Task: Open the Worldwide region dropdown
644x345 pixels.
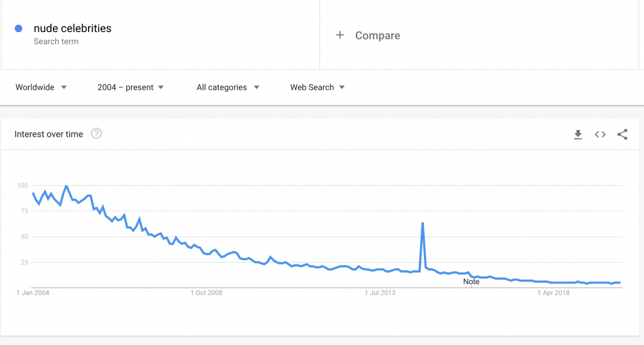Action: coord(41,87)
